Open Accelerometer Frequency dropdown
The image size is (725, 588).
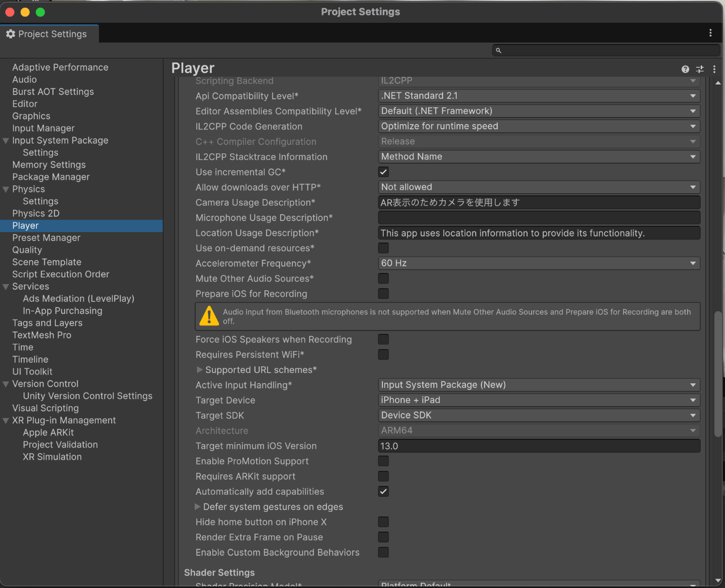pyautogui.click(x=539, y=263)
